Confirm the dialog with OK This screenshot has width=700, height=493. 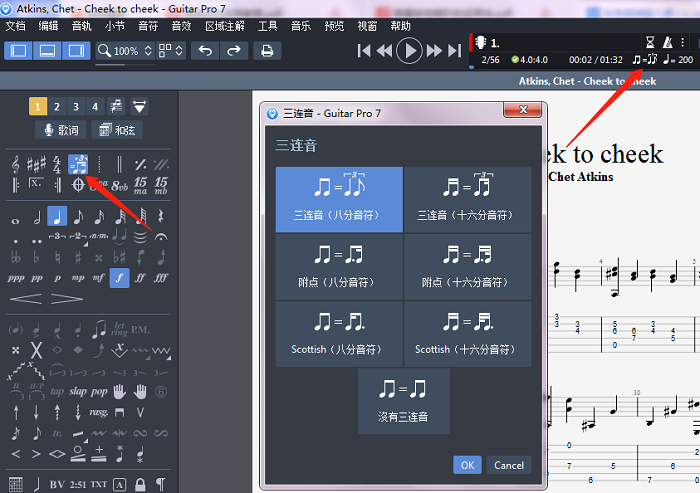click(x=467, y=465)
